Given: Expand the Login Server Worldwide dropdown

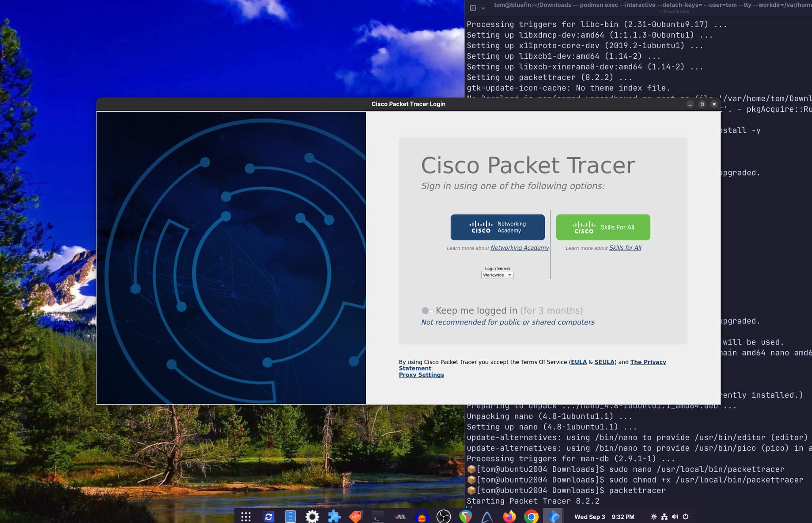Looking at the screenshot, I should [497, 275].
